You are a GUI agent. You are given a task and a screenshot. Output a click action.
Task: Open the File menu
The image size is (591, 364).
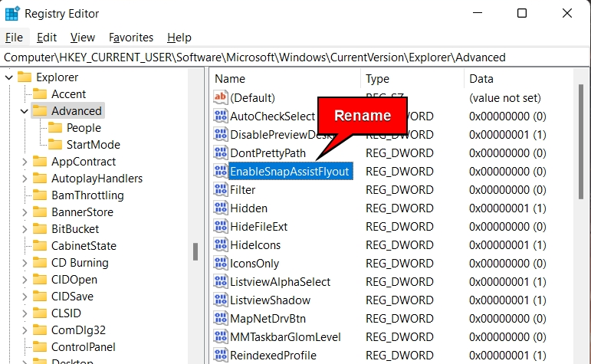(14, 38)
